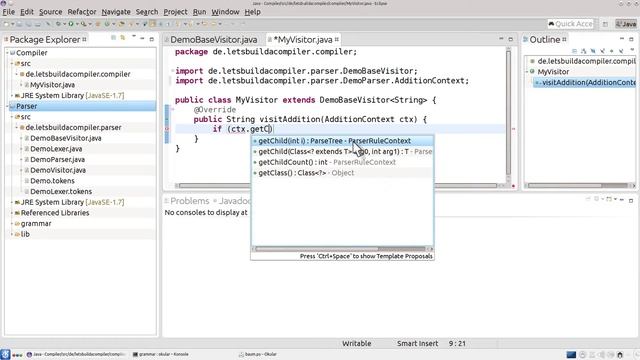Switch to the Okular taskbar entry
This screenshot has width=640, height=360.
coord(258,354)
